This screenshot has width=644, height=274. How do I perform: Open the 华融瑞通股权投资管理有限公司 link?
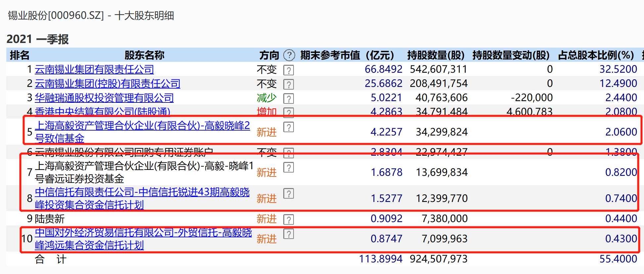[x=104, y=98]
